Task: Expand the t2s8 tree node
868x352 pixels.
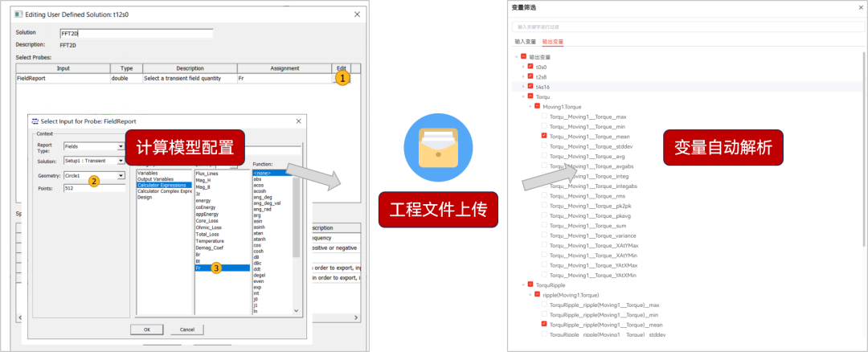Action: click(523, 76)
